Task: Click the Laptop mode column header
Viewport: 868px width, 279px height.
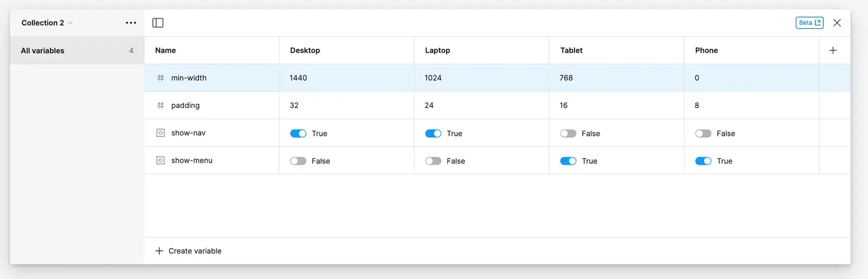Action: click(x=482, y=50)
